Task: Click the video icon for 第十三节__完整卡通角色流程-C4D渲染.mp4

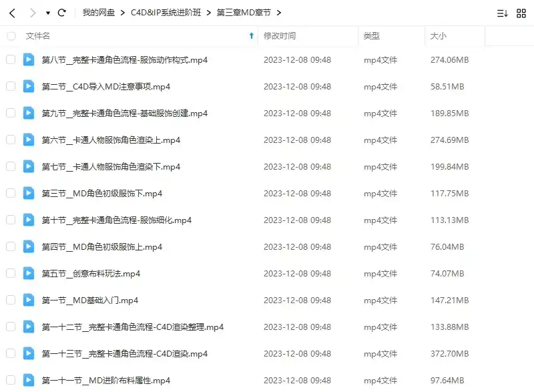Action: pyautogui.click(x=29, y=353)
